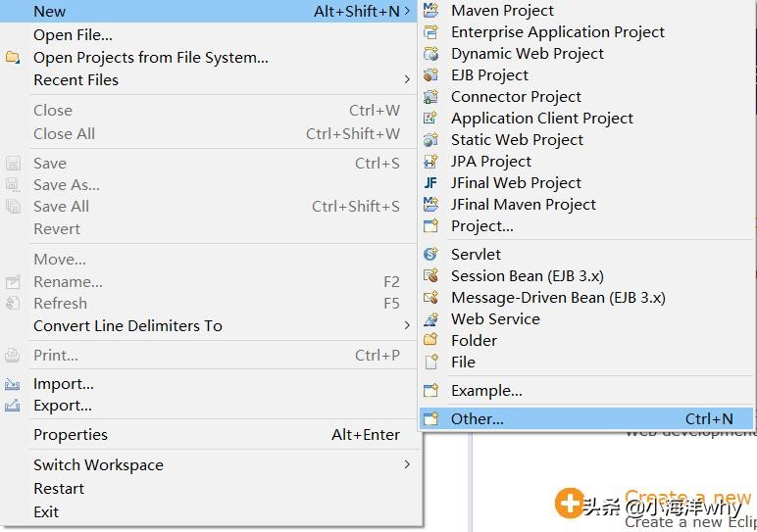
Task: Click the Enterprise Application Project icon
Action: (430, 31)
